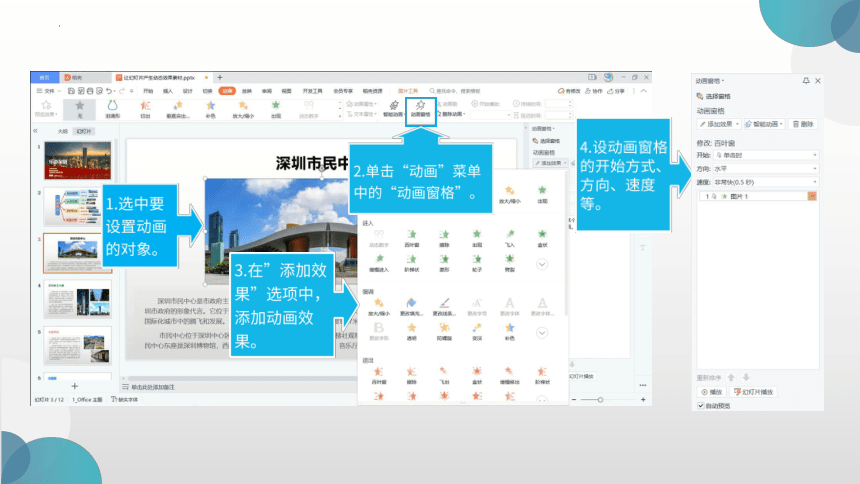
Task: Expand more 进入 effects with the chevron
Action: tap(542, 264)
